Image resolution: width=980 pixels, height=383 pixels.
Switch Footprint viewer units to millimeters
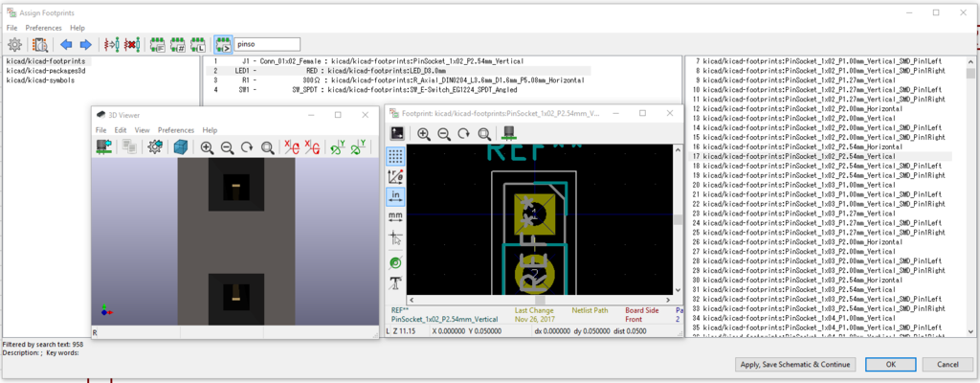tap(395, 215)
